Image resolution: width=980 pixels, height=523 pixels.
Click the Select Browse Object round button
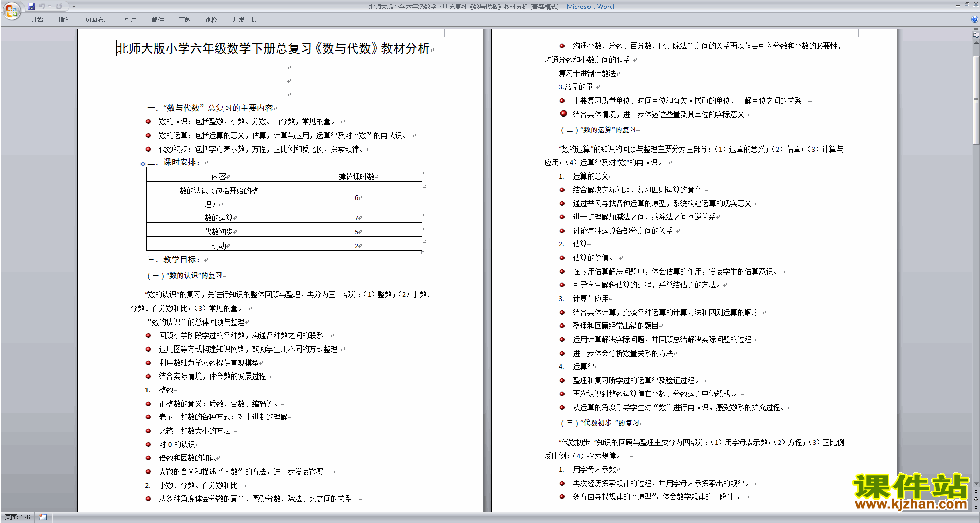click(976, 499)
